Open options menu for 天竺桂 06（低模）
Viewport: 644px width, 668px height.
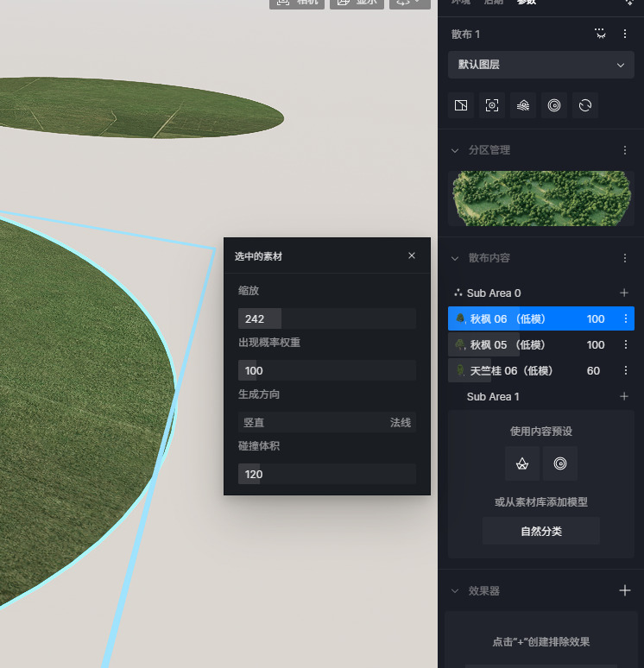pyautogui.click(x=626, y=371)
